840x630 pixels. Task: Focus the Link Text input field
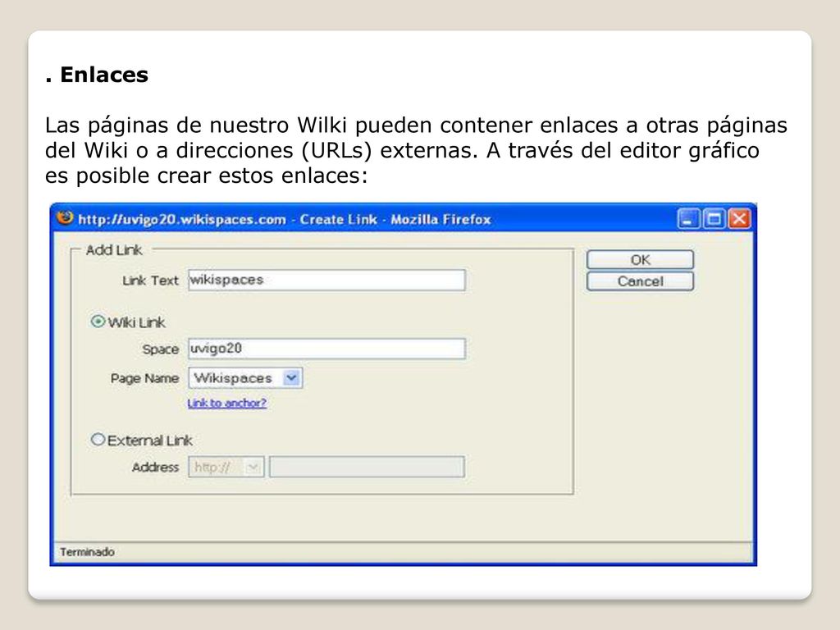[x=326, y=281]
